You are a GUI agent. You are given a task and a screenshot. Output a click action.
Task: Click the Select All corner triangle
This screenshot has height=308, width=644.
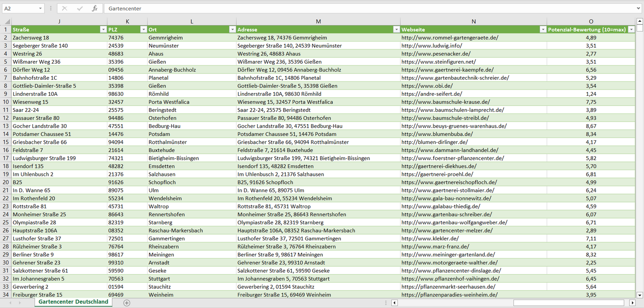click(8, 21)
